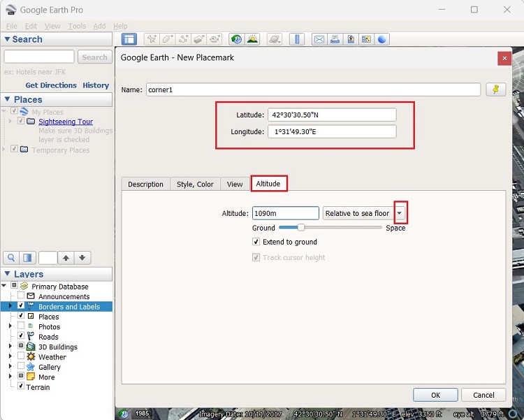Open the Tools menu
The width and height of the screenshot is (524, 420).
point(77,27)
